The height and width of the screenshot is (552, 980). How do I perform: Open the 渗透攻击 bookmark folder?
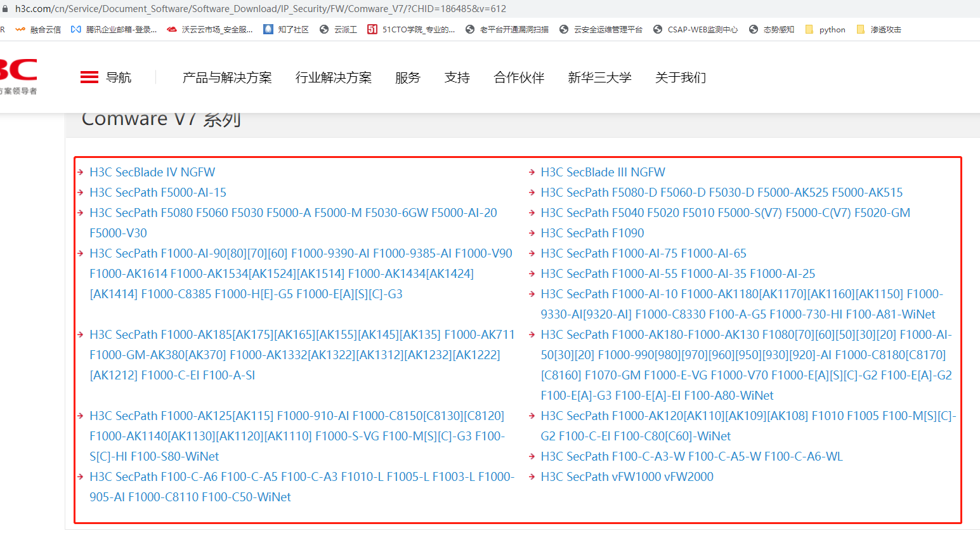point(879,29)
